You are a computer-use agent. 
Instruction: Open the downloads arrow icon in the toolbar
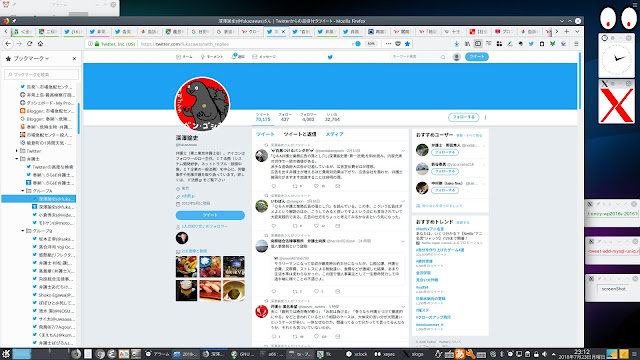[456, 44]
